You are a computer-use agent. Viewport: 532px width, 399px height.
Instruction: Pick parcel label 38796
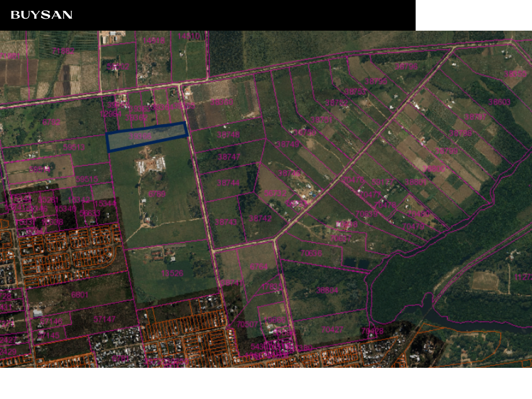(406, 66)
